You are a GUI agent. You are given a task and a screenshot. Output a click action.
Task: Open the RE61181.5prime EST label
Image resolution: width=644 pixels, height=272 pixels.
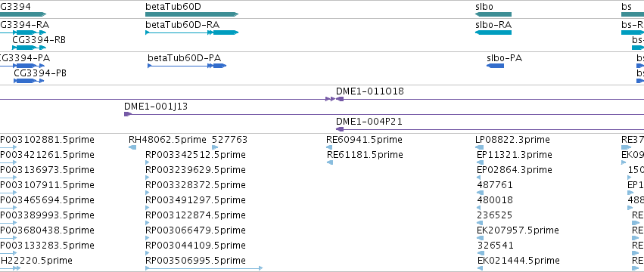click(x=365, y=155)
